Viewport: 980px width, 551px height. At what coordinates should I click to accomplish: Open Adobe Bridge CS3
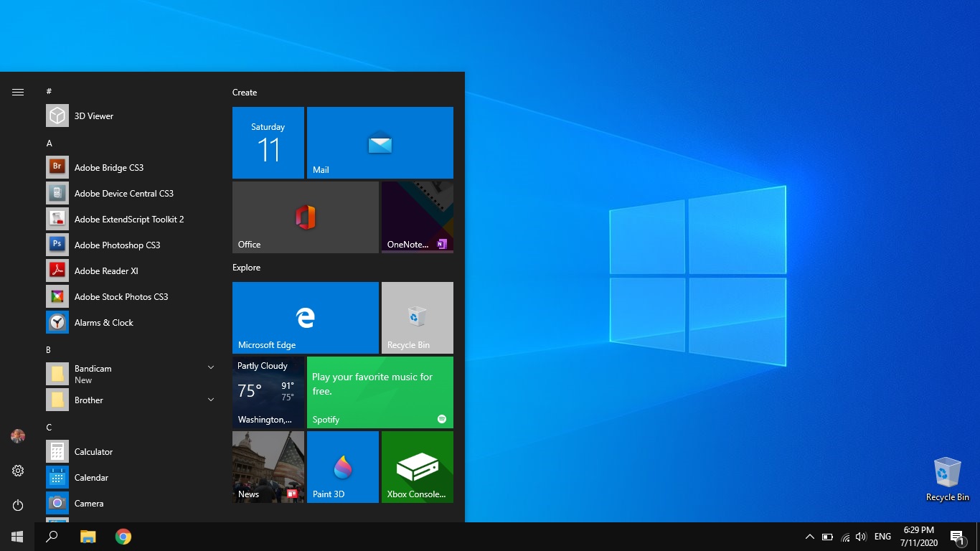click(x=108, y=167)
